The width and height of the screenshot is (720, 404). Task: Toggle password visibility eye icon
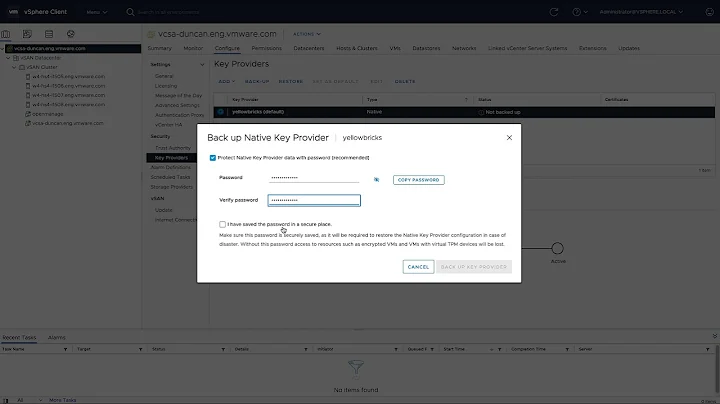[x=377, y=180]
